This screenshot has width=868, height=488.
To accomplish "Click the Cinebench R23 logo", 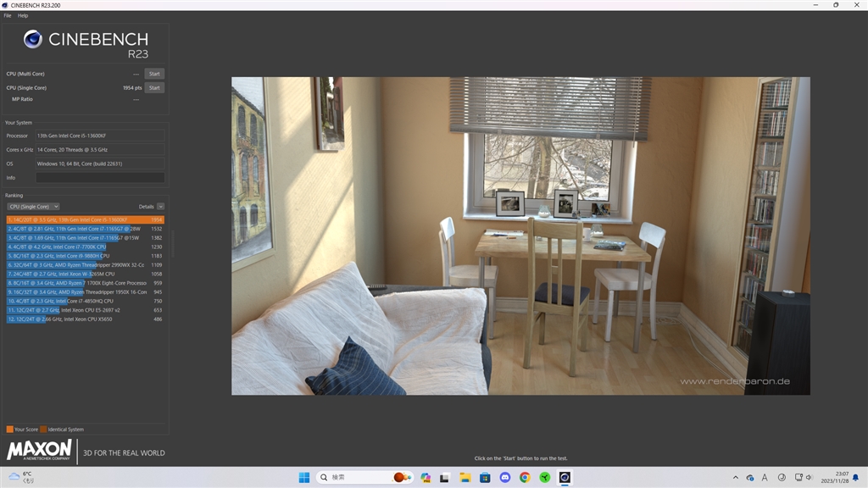I will tap(86, 44).
